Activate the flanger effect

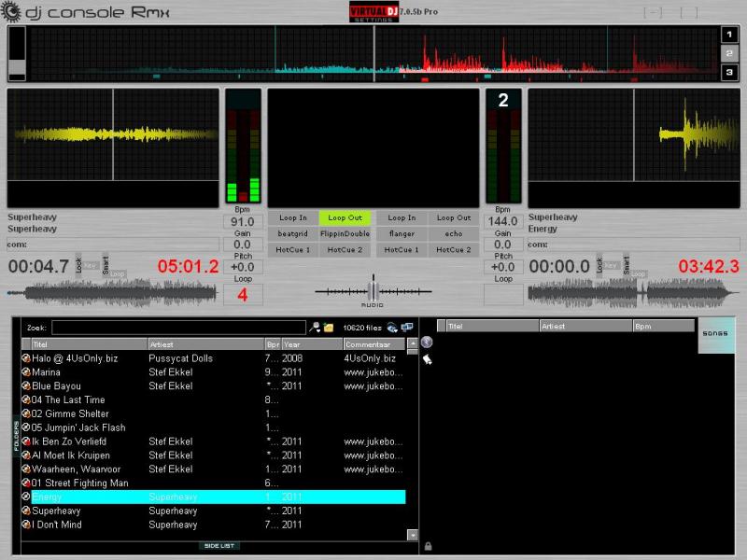[x=402, y=234]
